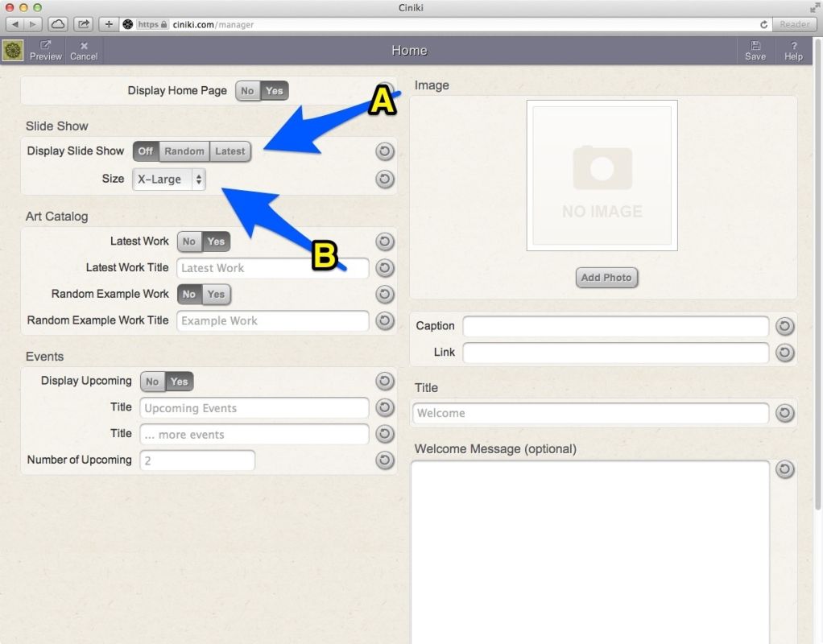Screen dimensions: 823x644
Task: Click the Ciniki logo icon
Action: 13,51
